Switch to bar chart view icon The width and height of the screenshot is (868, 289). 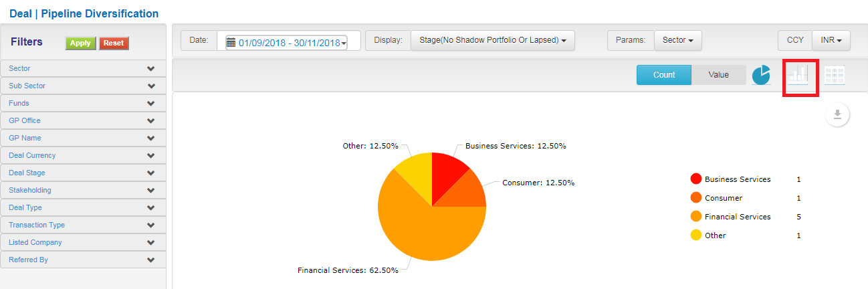click(798, 74)
